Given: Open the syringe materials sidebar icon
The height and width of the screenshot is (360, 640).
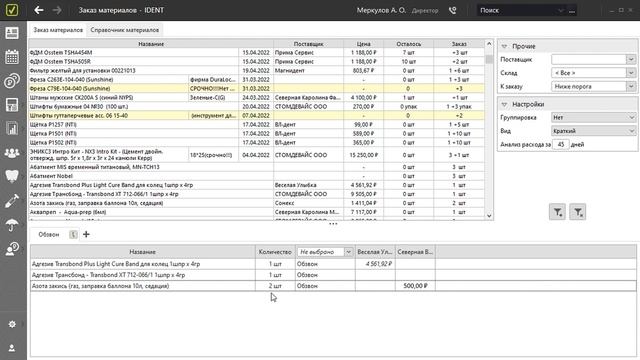Looking at the screenshot, I should [x=12, y=200].
